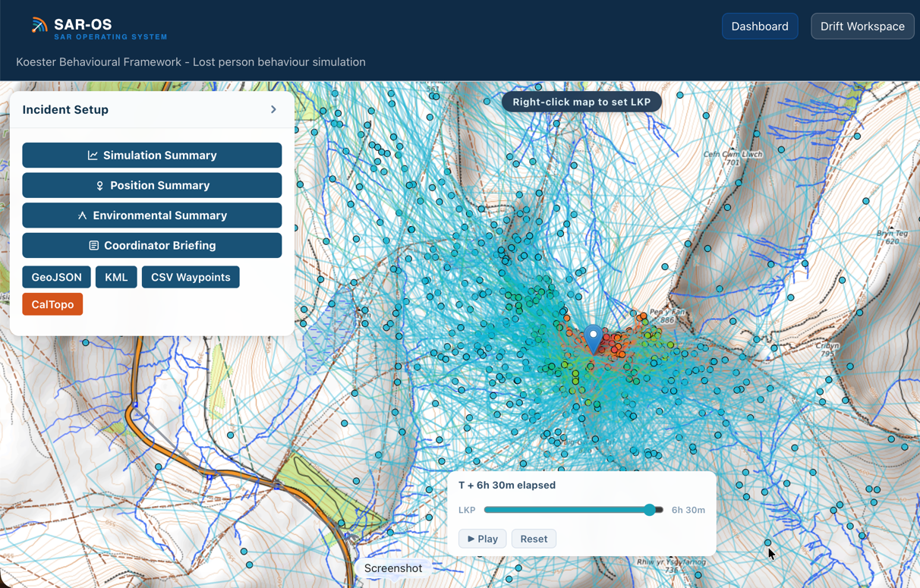920x588 pixels.
Task: Export CSV Waypoints
Action: pyautogui.click(x=191, y=277)
